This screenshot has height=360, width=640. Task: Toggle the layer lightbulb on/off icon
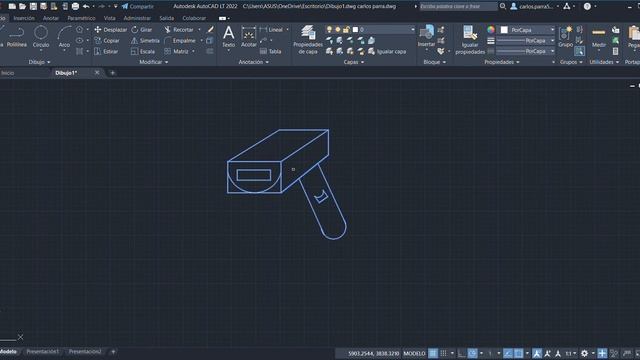(x=329, y=29)
